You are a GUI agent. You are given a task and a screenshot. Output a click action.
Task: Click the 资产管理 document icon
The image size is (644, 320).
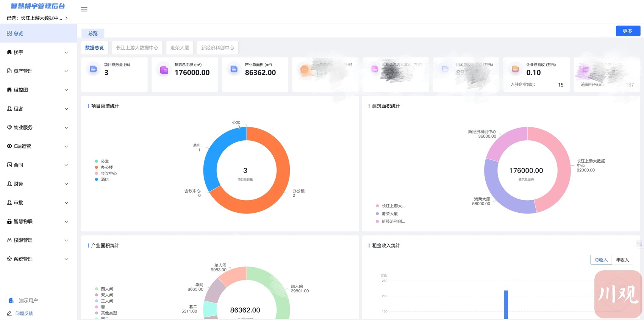(x=9, y=71)
